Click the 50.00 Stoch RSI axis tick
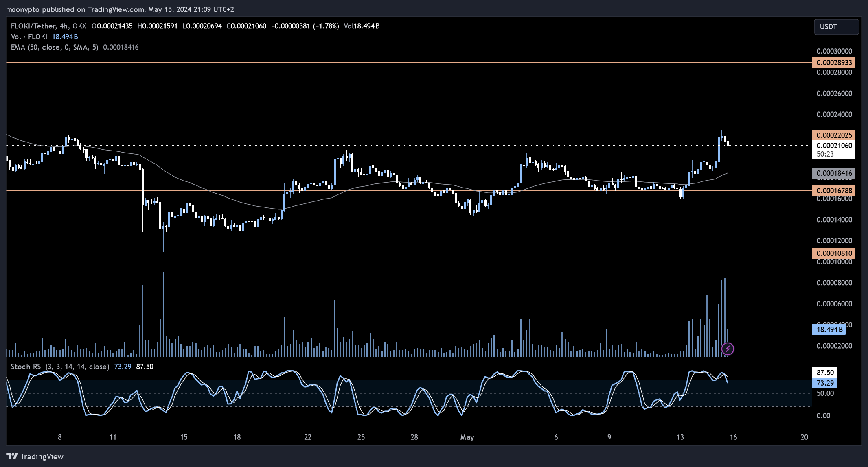868x467 pixels. (x=825, y=393)
